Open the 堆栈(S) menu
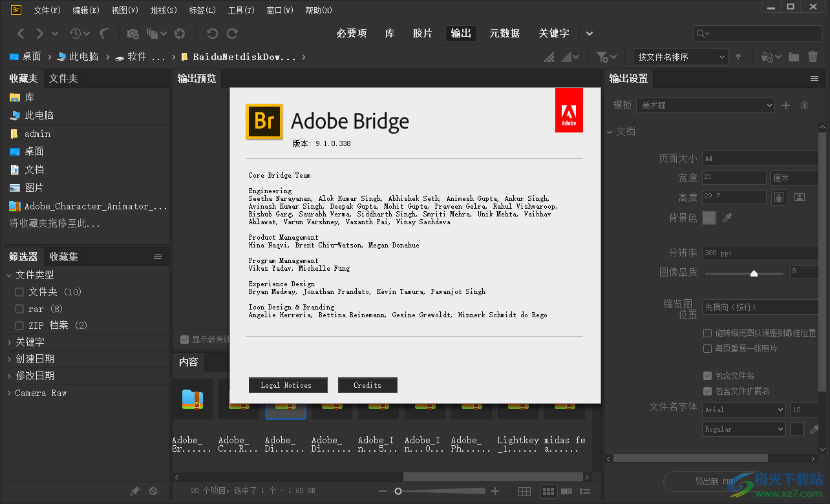Image resolution: width=830 pixels, height=504 pixels. click(164, 10)
